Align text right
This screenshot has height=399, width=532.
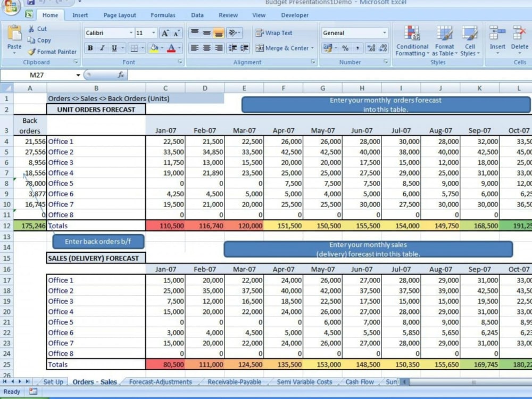click(x=219, y=48)
